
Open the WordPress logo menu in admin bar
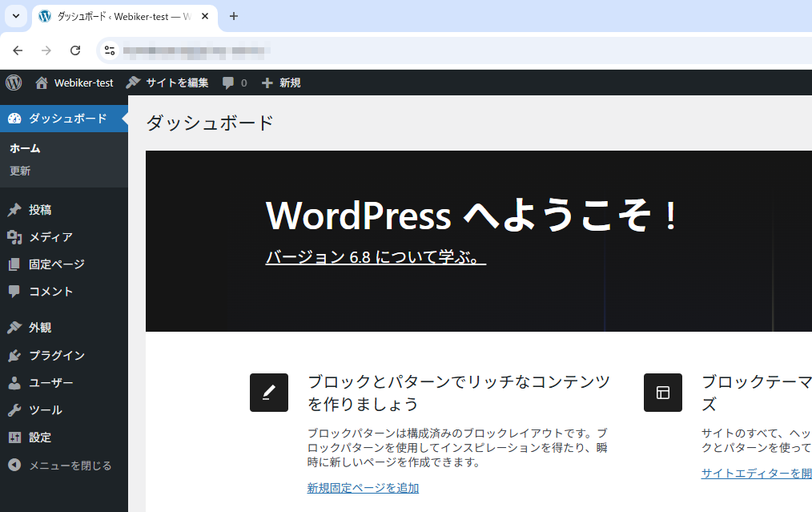coord(14,83)
